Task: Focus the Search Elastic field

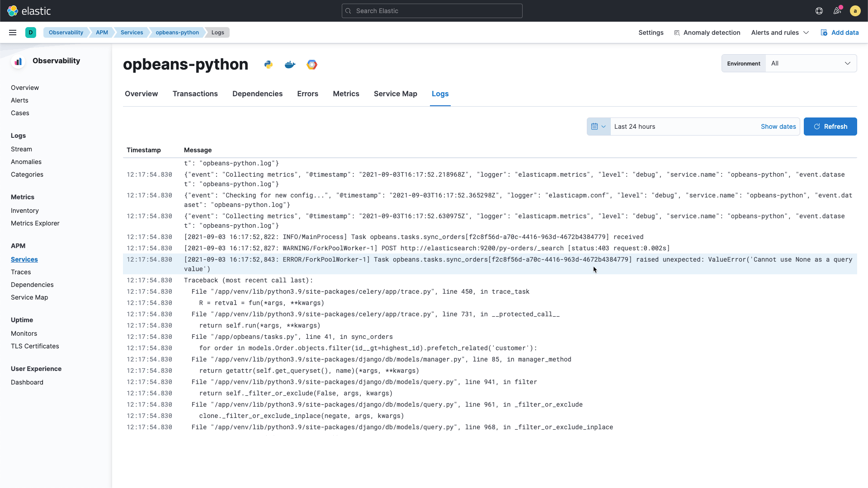Action: click(x=432, y=11)
